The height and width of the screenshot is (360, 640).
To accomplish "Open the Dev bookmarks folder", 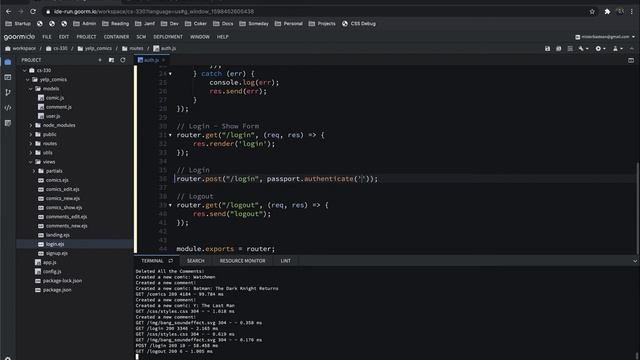I will coord(170,24).
